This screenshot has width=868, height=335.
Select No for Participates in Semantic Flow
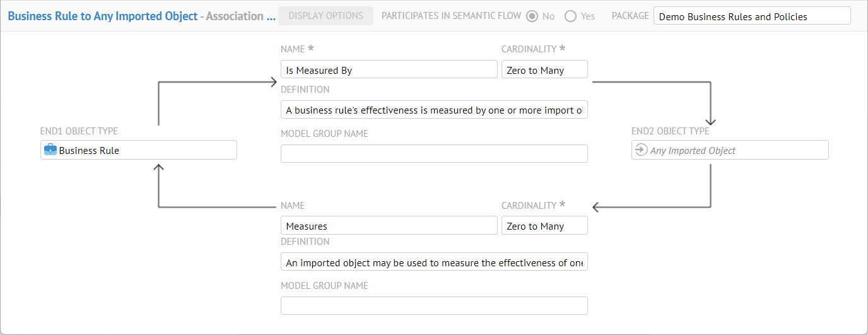532,16
